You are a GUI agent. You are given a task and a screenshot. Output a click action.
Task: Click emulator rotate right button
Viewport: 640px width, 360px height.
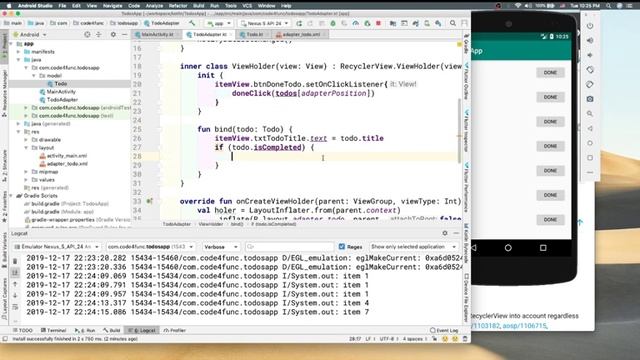(x=590, y=84)
